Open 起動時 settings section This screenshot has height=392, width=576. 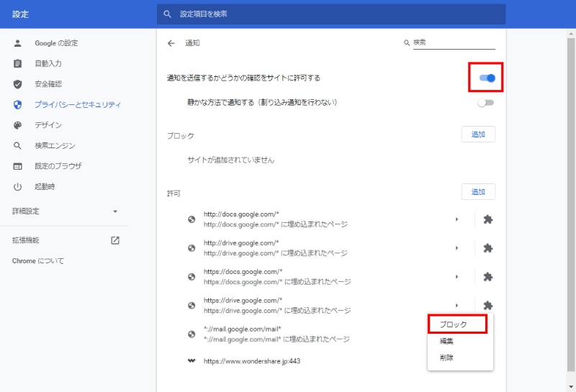[x=45, y=187]
